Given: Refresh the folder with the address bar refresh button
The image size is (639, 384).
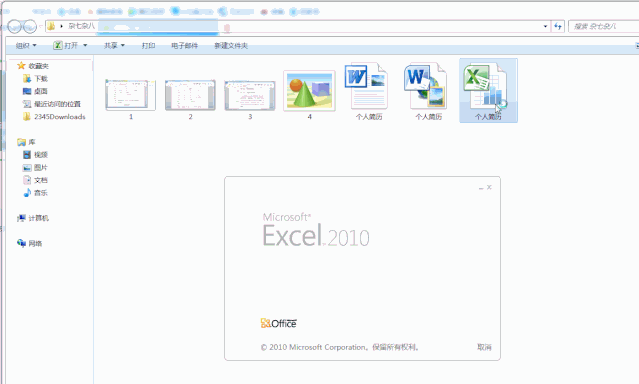Looking at the screenshot, I should pos(558,26).
